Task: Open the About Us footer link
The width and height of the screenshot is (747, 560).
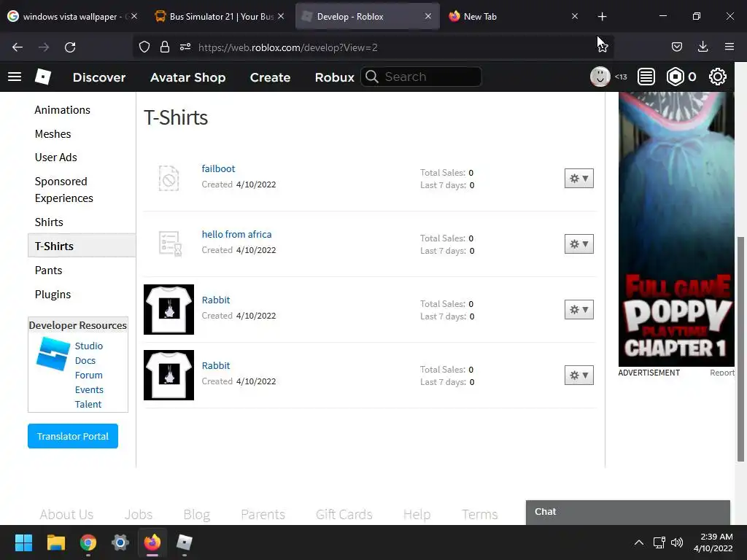Action: [x=66, y=515]
